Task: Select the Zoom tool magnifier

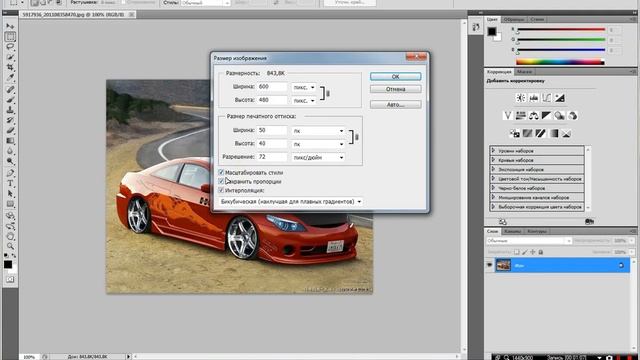Action: [10, 246]
